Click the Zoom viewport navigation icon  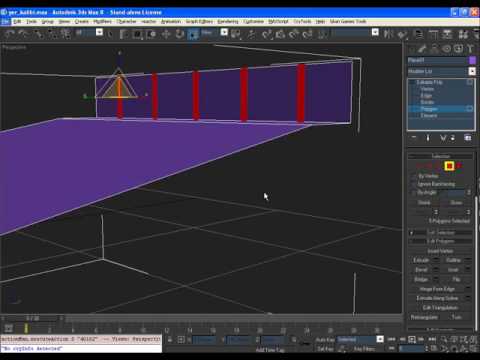pos(444,339)
